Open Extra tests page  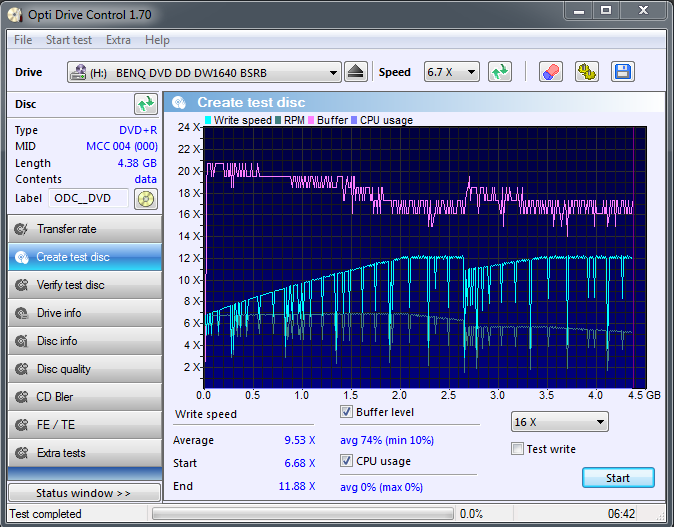pyautogui.click(x=85, y=453)
